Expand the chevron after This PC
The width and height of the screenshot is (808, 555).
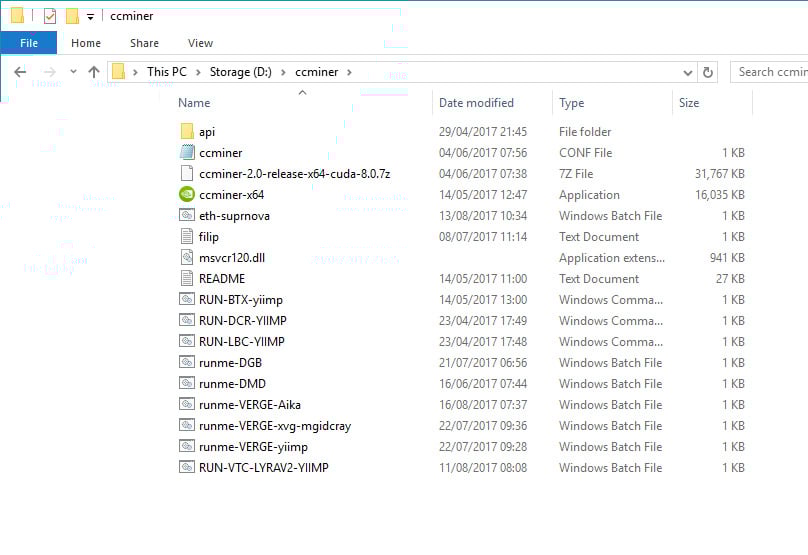pos(198,72)
